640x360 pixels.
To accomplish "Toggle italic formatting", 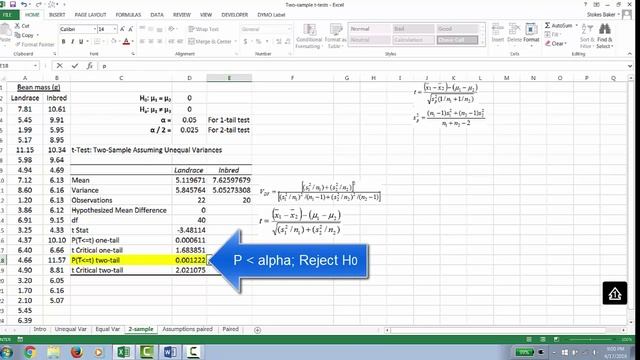I will tap(72, 41).
